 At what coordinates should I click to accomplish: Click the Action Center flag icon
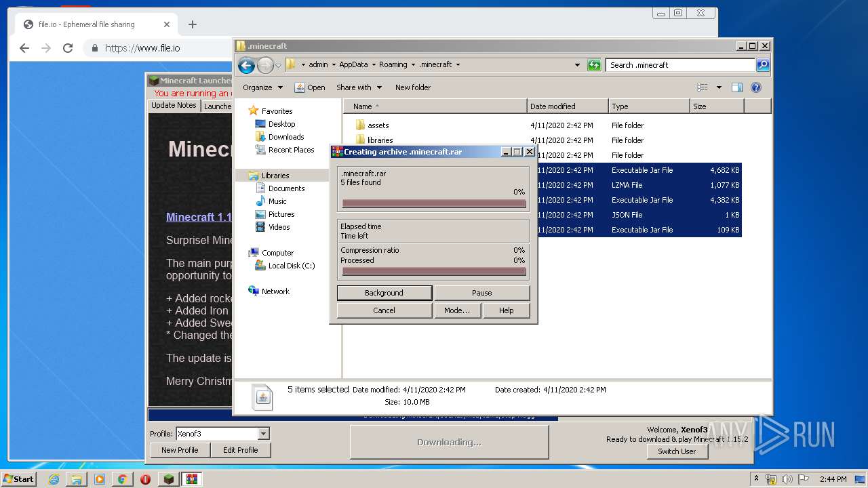803,479
